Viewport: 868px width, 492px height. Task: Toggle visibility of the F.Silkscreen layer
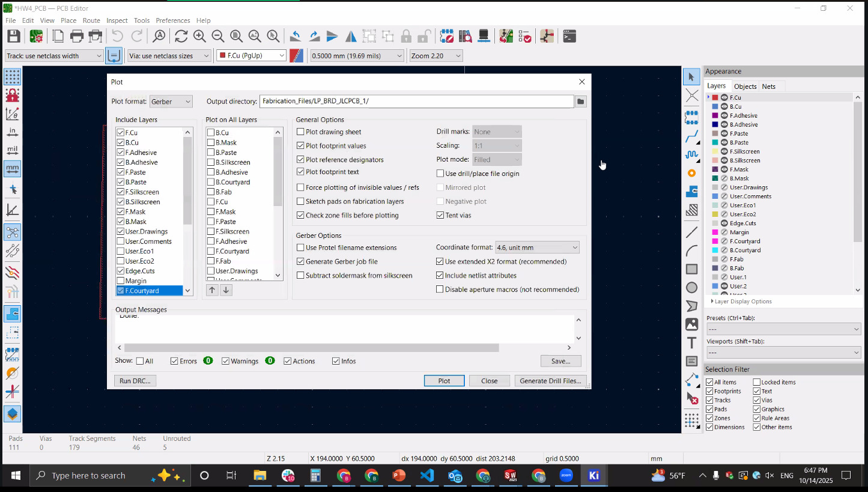[x=724, y=151]
